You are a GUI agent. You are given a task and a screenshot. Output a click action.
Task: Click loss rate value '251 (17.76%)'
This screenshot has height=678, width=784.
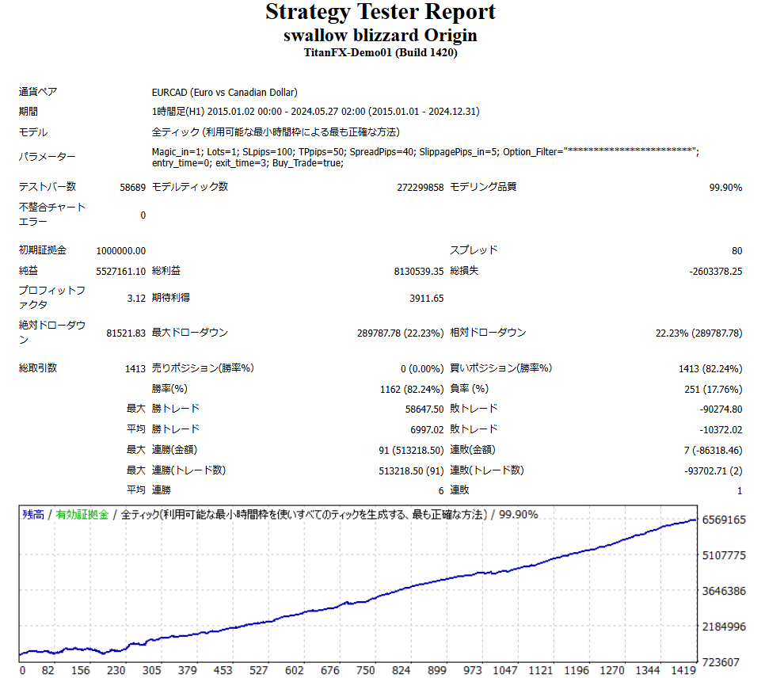(x=713, y=390)
